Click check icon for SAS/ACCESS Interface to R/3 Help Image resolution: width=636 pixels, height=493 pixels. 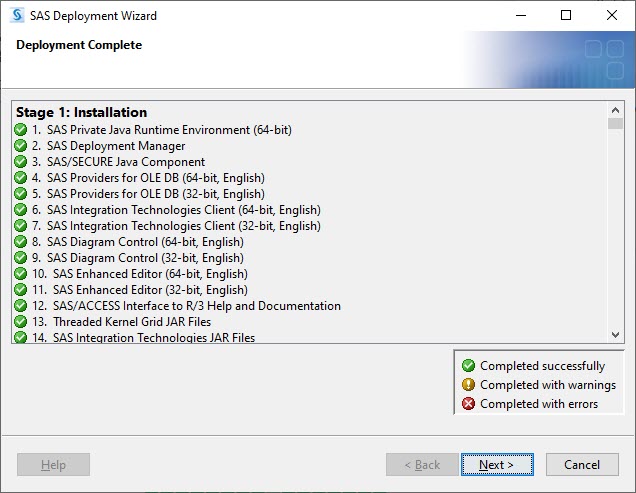(20, 306)
